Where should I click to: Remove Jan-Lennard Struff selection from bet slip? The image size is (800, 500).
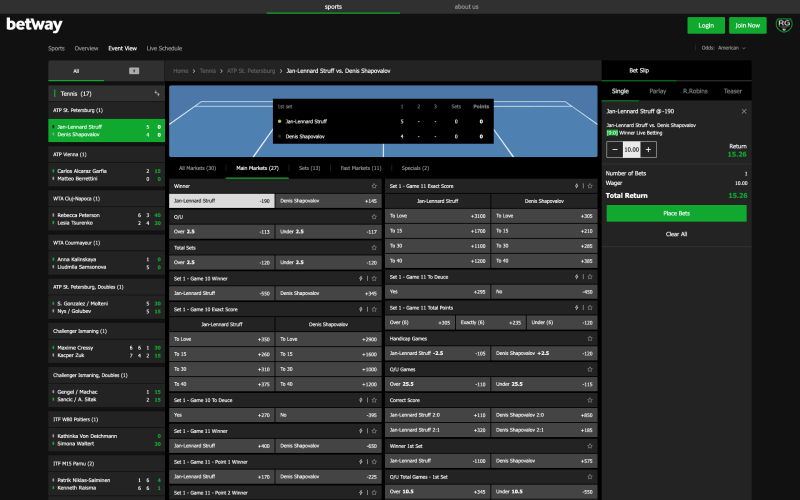click(744, 111)
